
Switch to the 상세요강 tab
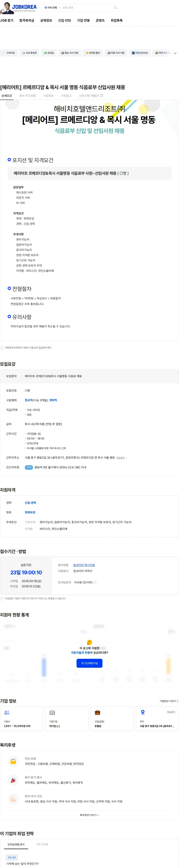6,96
